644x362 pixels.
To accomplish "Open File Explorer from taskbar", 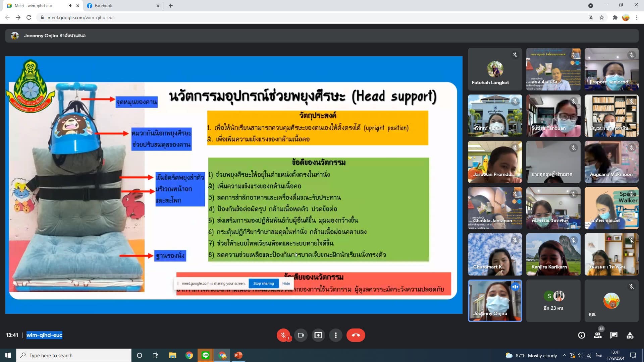I will (172, 355).
